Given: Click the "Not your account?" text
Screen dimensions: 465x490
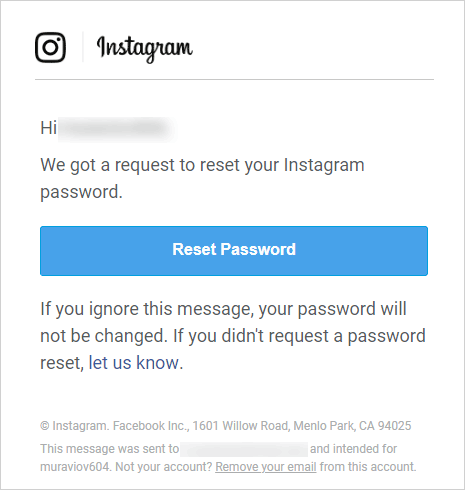Looking at the screenshot, I should (x=164, y=467).
